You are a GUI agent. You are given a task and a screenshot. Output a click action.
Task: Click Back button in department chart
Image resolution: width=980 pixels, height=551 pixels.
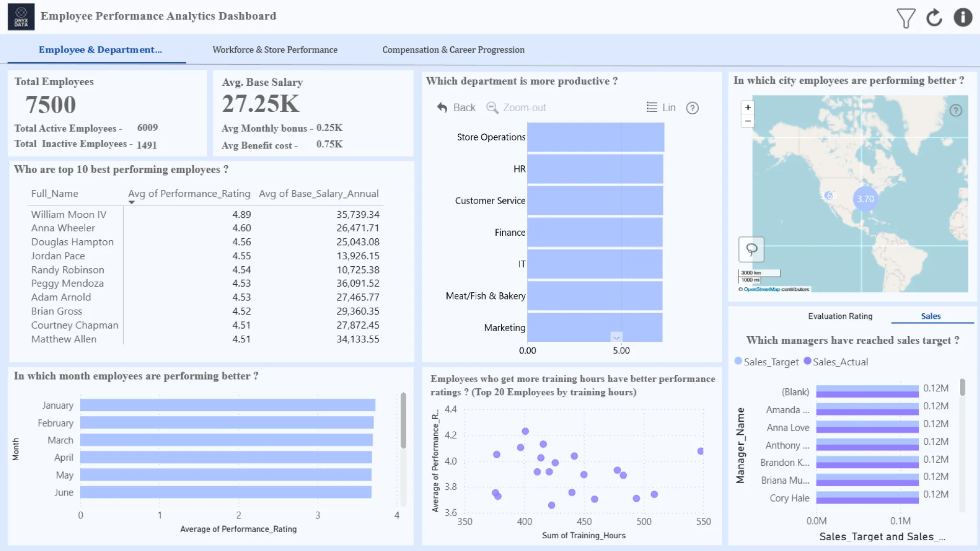click(x=456, y=108)
